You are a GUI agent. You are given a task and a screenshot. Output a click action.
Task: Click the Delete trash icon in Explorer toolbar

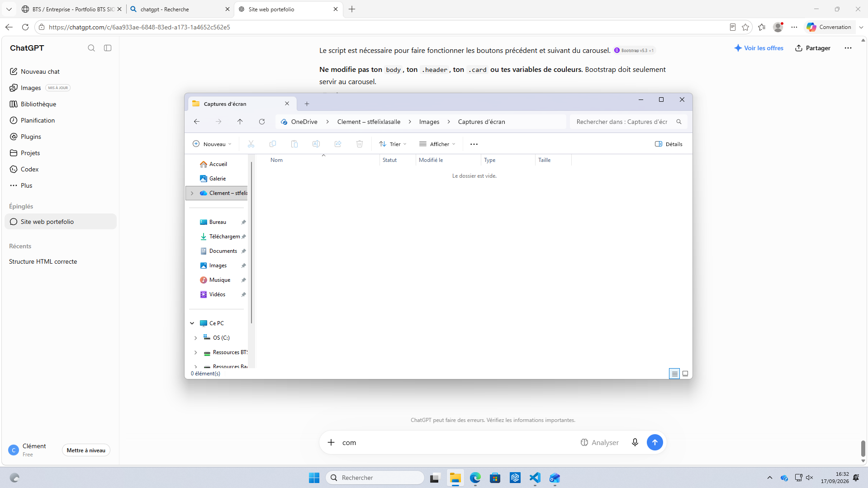(360, 144)
